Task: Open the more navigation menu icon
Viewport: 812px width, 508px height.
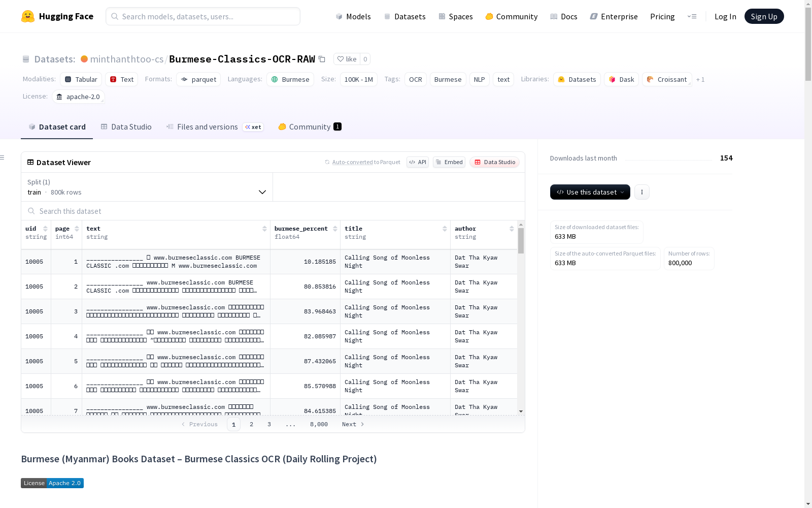Action: (x=692, y=16)
